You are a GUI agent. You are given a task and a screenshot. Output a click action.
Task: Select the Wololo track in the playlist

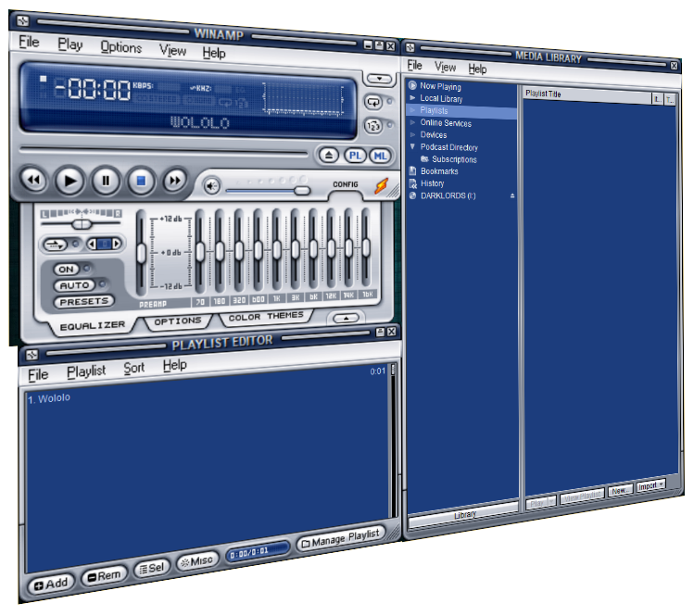tap(49, 398)
